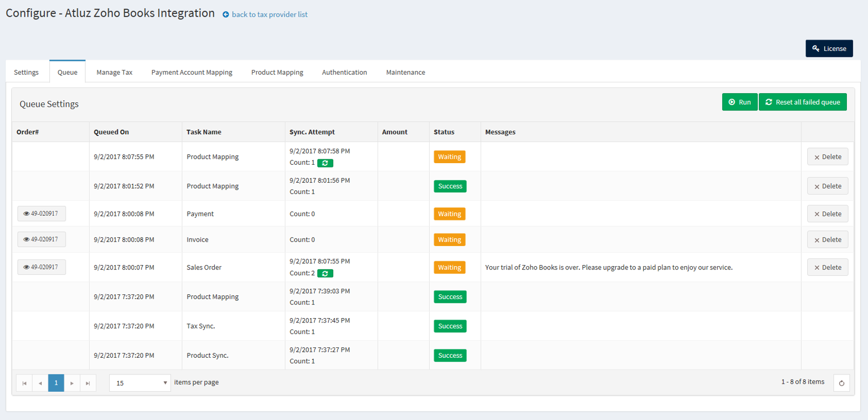Switch to the Maintenance tab

pyautogui.click(x=406, y=72)
